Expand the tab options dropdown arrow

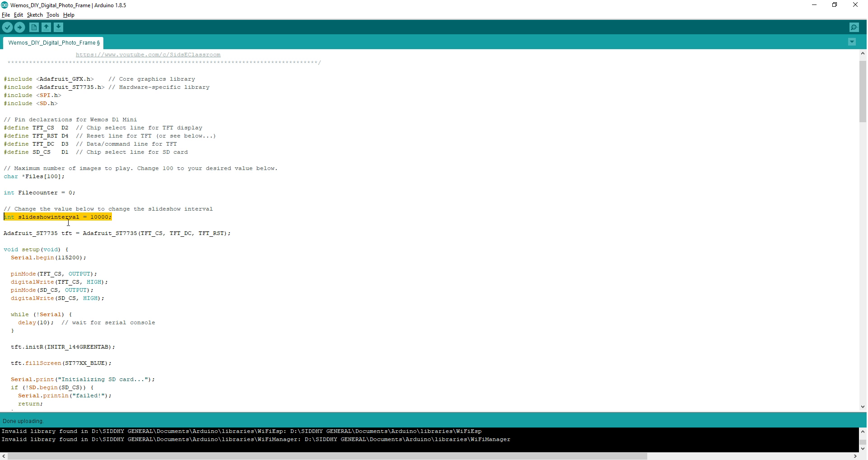tap(852, 42)
